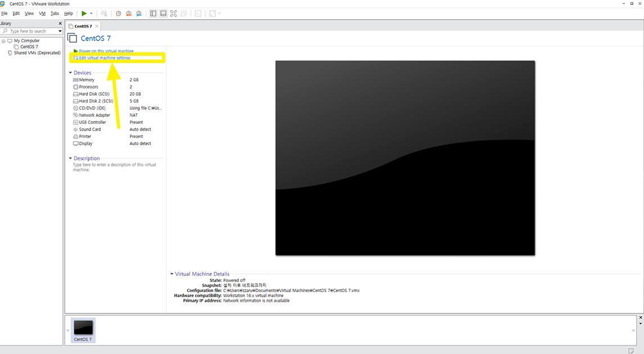644x354 pixels.
Task: Click the Hard Disk (SCSI) icon
Action: coord(75,94)
